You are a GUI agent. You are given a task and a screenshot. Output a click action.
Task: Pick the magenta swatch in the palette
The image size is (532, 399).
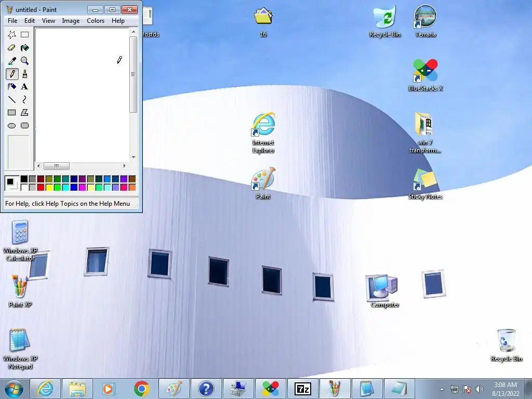(x=82, y=187)
